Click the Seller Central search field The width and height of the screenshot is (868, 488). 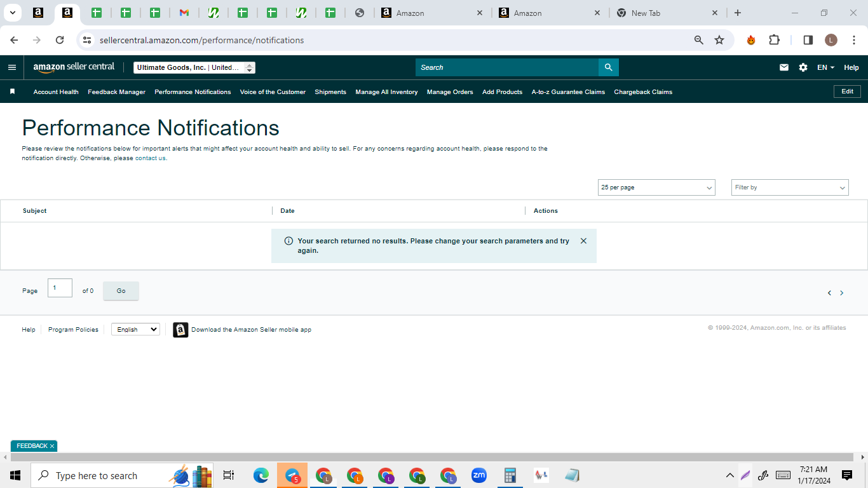(507, 67)
